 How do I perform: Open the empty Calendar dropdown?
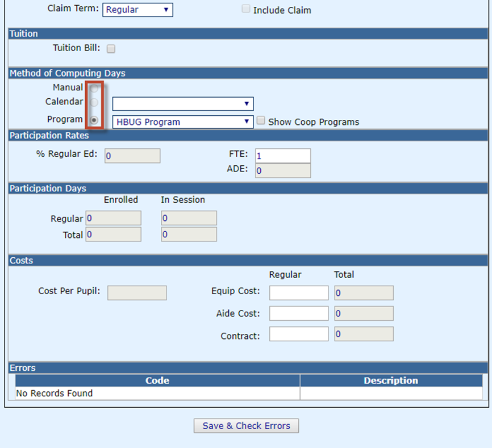pyautogui.click(x=182, y=104)
